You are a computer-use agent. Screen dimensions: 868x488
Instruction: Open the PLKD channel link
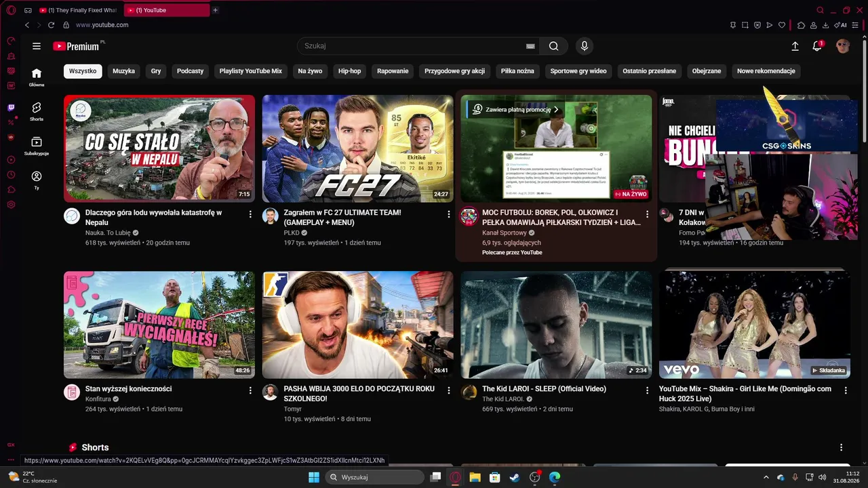pyautogui.click(x=292, y=232)
